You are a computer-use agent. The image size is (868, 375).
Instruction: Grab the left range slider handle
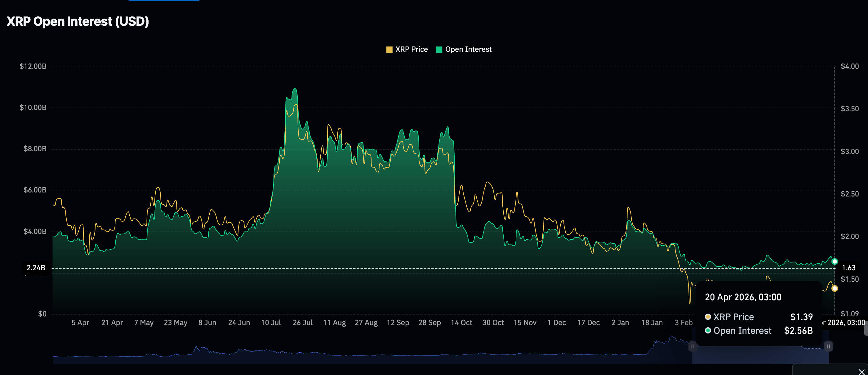tap(692, 346)
